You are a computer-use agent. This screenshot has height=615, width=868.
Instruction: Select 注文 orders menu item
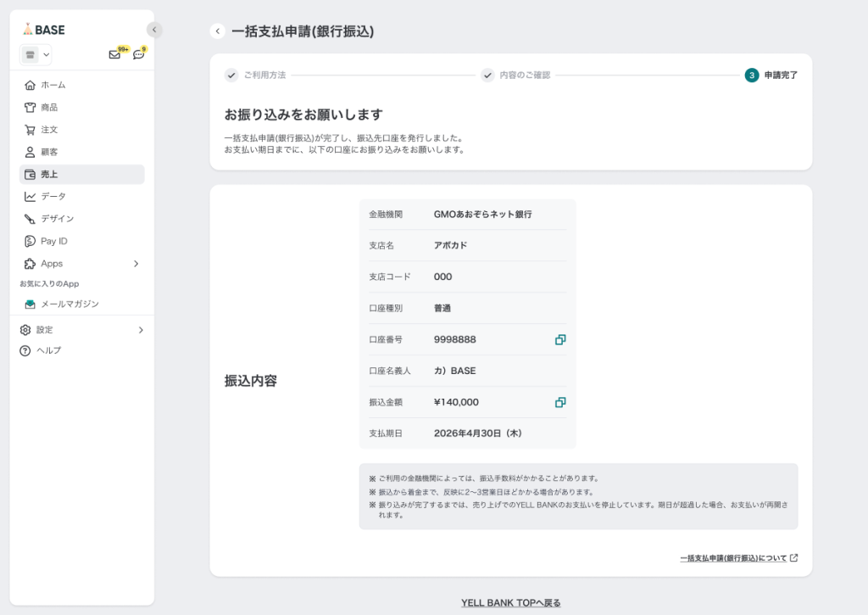49,130
